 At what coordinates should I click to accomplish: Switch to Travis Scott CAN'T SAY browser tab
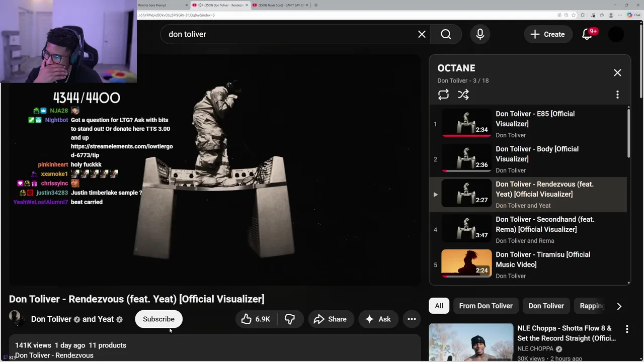[280, 5]
